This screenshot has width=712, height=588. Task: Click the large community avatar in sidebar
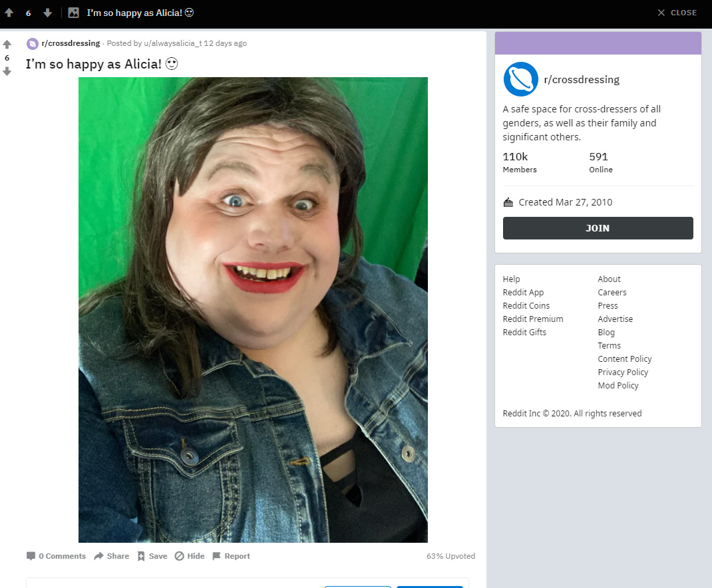[x=520, y=79]
